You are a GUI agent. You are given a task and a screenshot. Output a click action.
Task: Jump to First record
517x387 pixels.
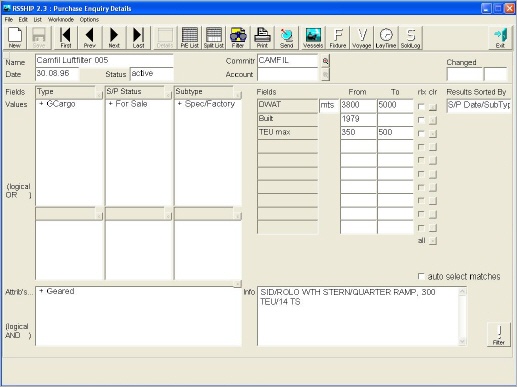pos(65,38)
